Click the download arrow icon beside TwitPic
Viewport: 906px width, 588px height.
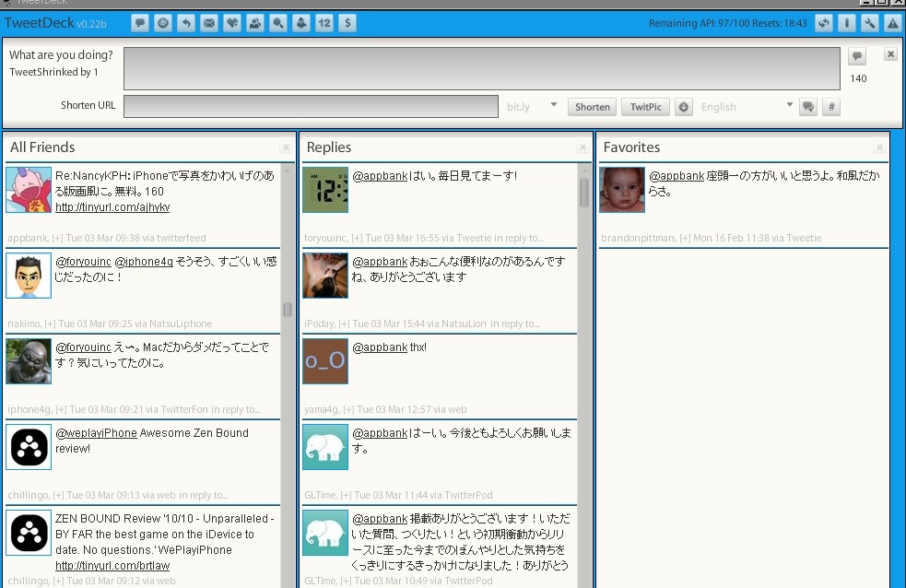tap(684, 107)
